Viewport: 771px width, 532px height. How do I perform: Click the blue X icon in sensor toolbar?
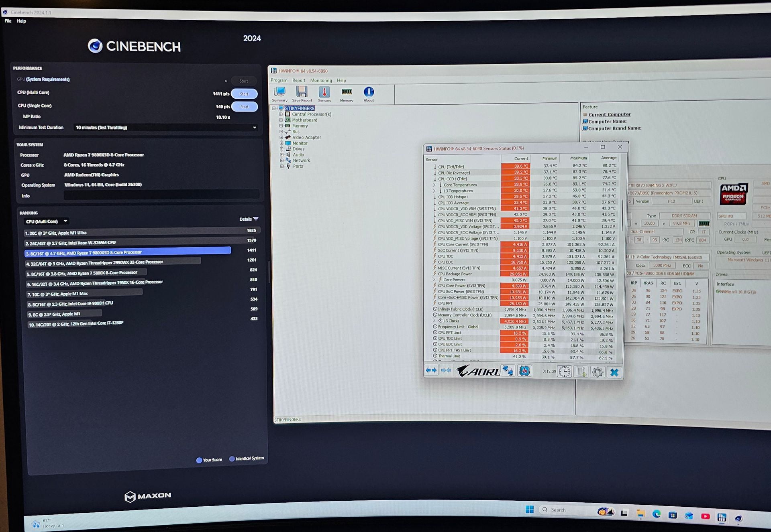pos(614,373)
